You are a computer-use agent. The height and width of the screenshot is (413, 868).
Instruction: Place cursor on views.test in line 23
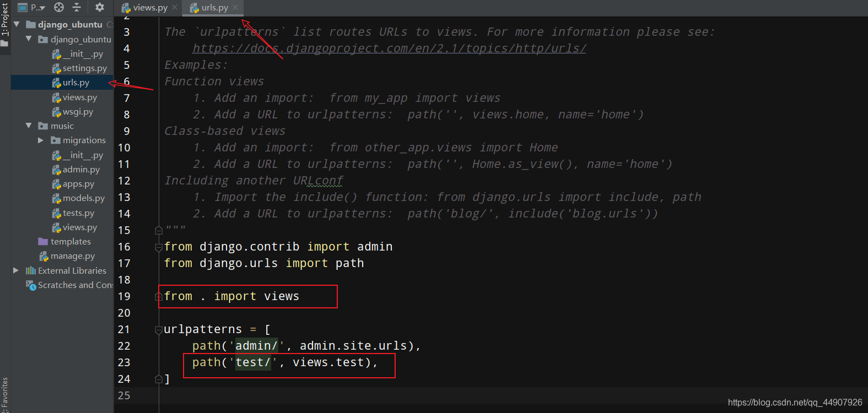(x=328, y=362)
